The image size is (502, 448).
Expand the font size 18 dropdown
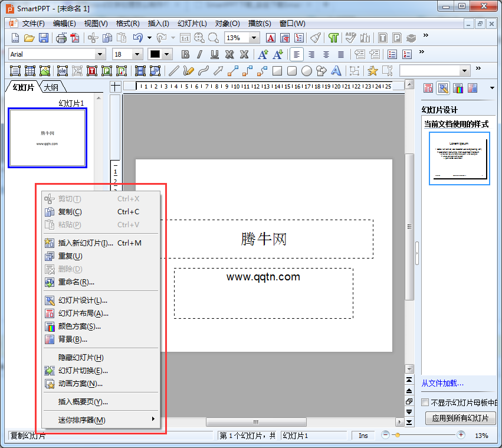coord(137,54)
